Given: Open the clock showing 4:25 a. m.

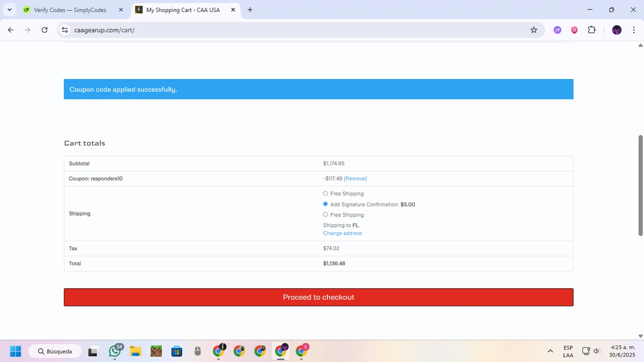Looking at the screenshot, I should (x=623, y=351).
